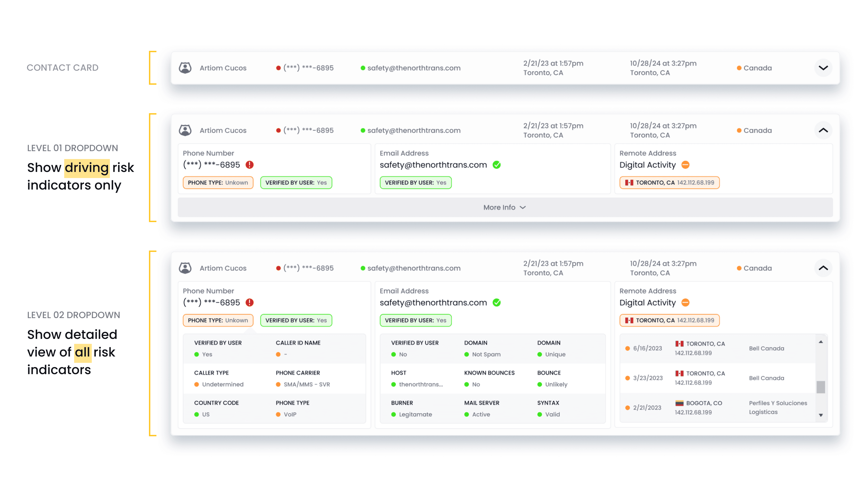This screenshot has width=868, height=488.
Task: Click Canada flag on Level 01 Toronto tag
Action: point(629,183)
